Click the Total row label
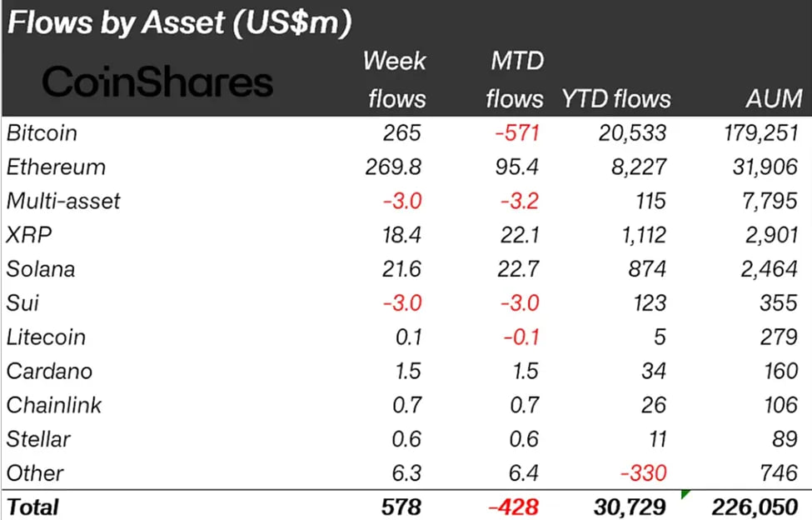The image size is (812, 520). point(32,507)
